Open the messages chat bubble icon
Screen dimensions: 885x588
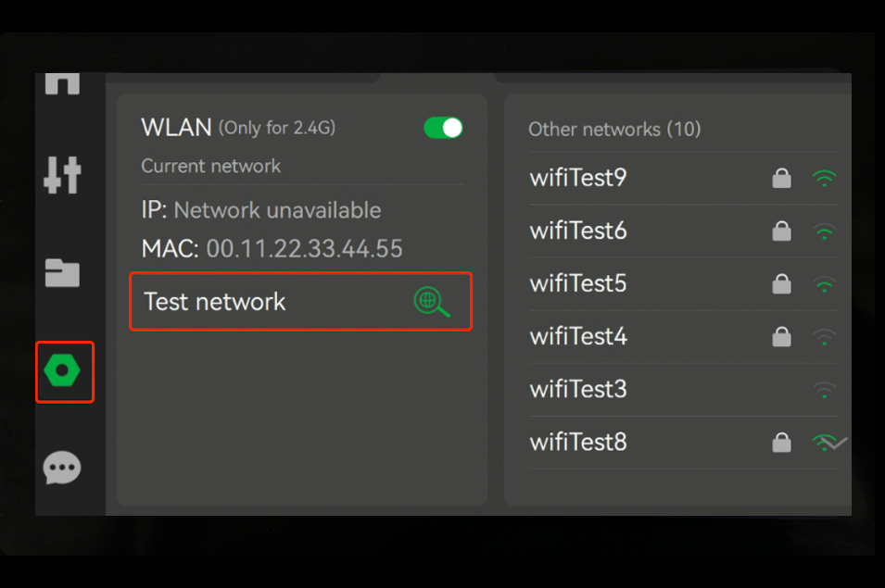(x=62, y=468)
